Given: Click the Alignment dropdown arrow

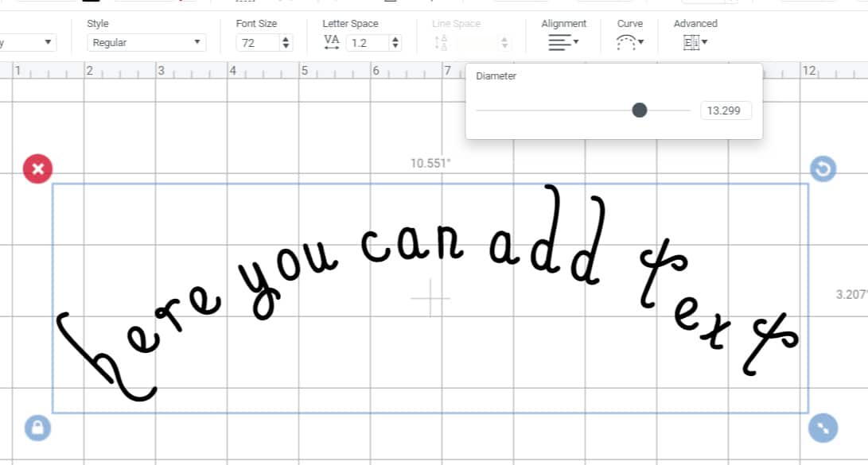Looking at the screenshot, I should click(576, 41).
